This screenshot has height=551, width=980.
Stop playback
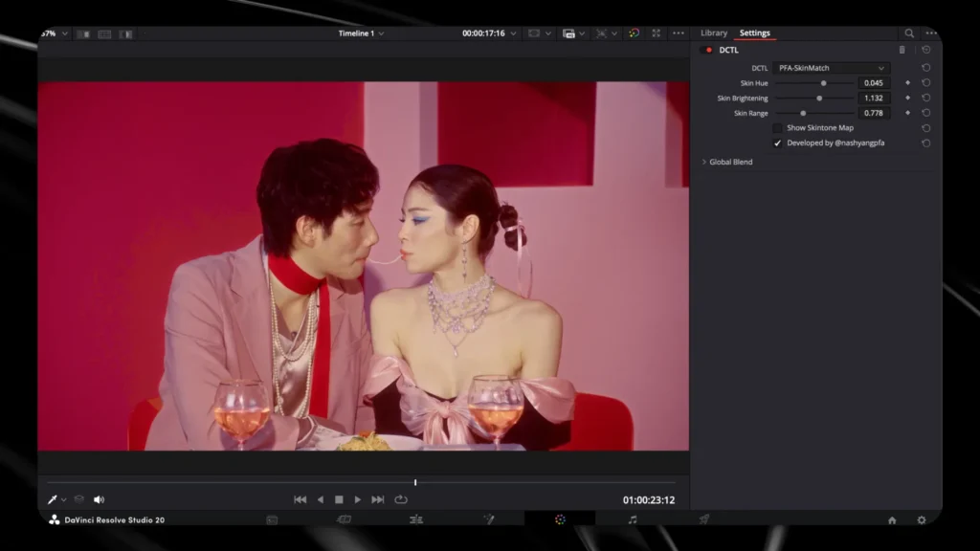tap(339, 499)
